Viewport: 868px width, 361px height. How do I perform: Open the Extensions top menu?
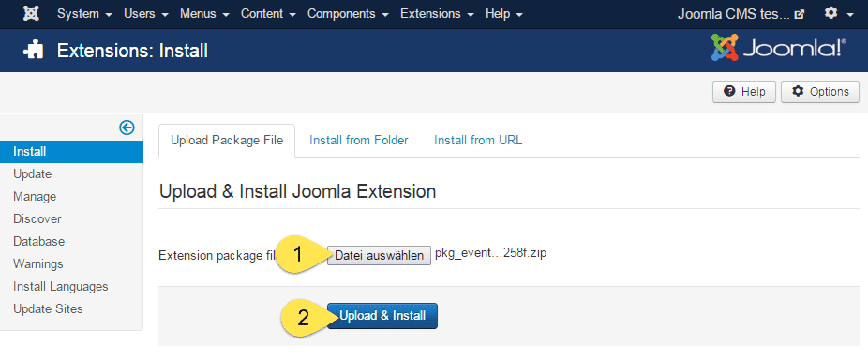[437, 14]
